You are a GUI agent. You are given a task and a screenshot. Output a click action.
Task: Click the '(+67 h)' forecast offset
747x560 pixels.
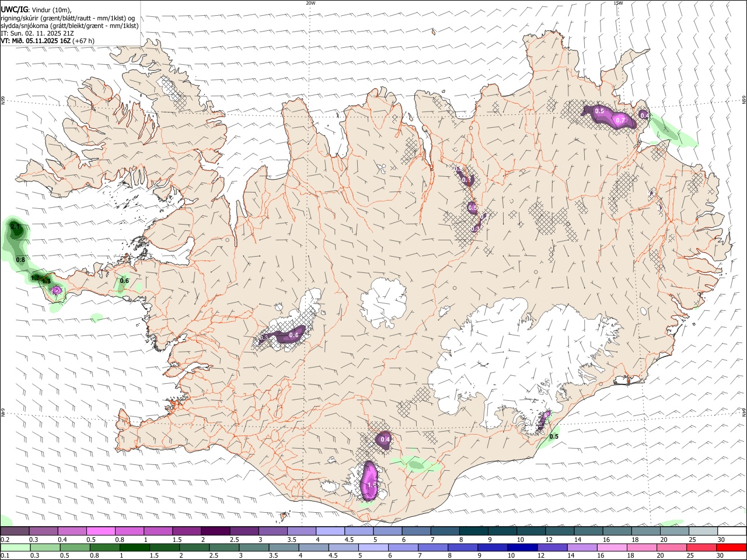[84, 41]
